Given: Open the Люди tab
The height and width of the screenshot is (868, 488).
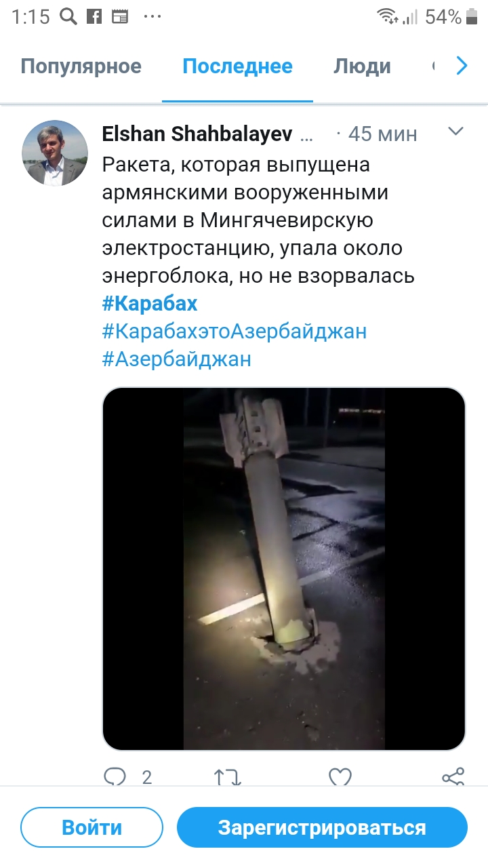Looking at the screenshot, I should click(x=362, y=66).
